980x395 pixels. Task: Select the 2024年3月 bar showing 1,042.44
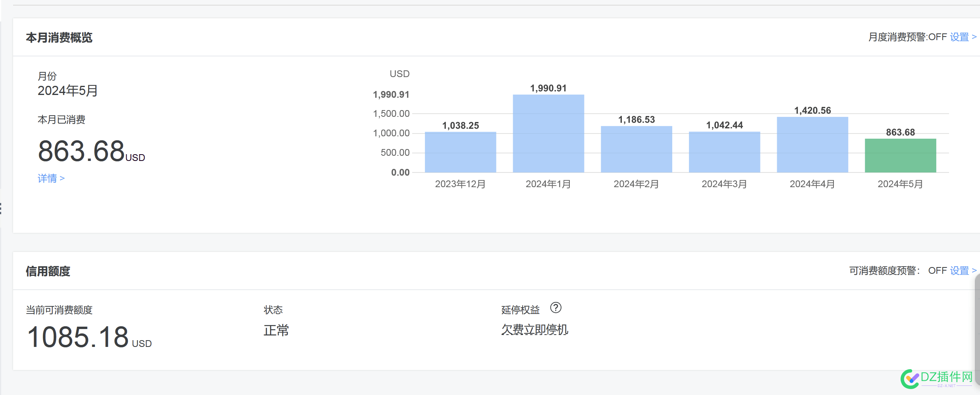tap(725, 152)
